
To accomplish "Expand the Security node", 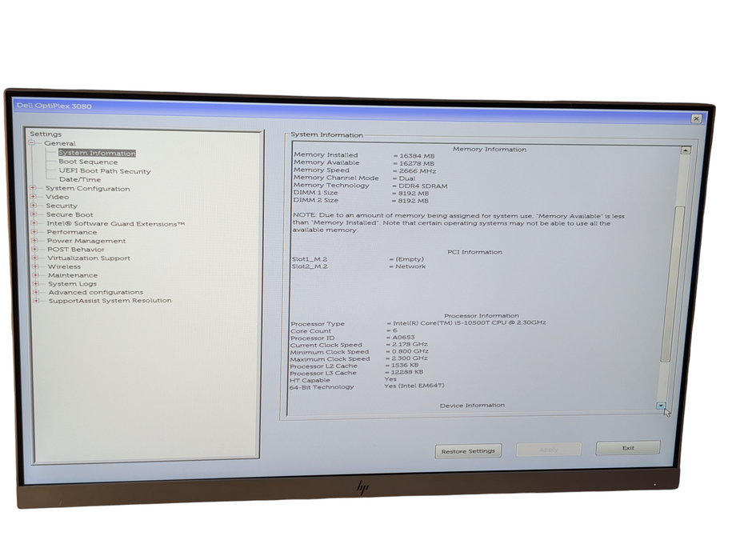I will pyautogui.click(x=34, y=206).
